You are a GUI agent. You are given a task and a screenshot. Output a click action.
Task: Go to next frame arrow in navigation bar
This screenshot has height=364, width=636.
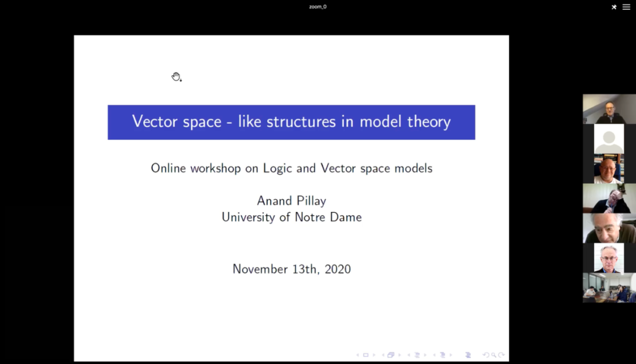pos(399,355)
